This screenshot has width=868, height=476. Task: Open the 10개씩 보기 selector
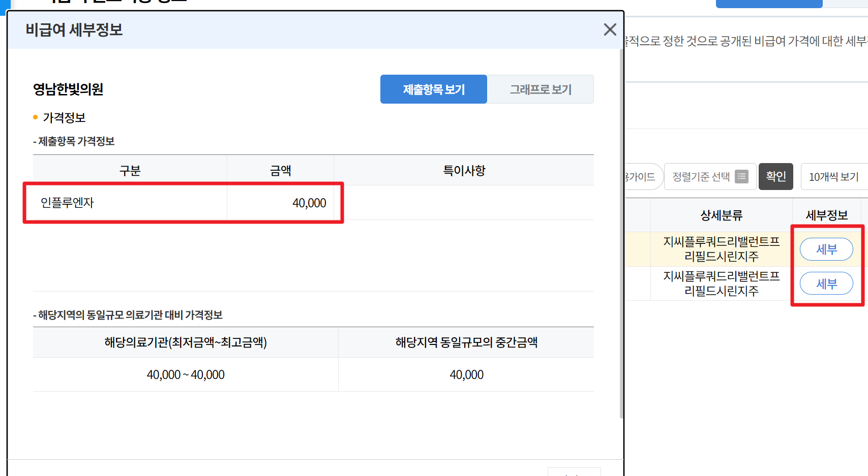(x=834, y=177)
